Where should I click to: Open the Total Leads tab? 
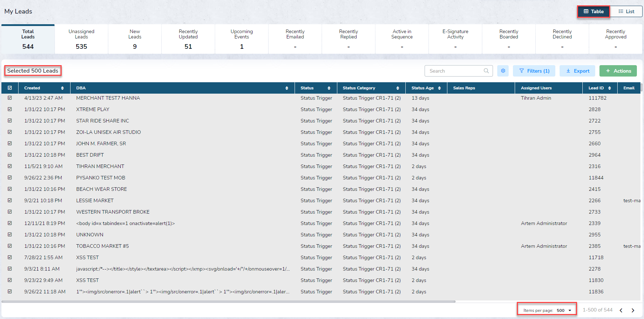point(28,39)
